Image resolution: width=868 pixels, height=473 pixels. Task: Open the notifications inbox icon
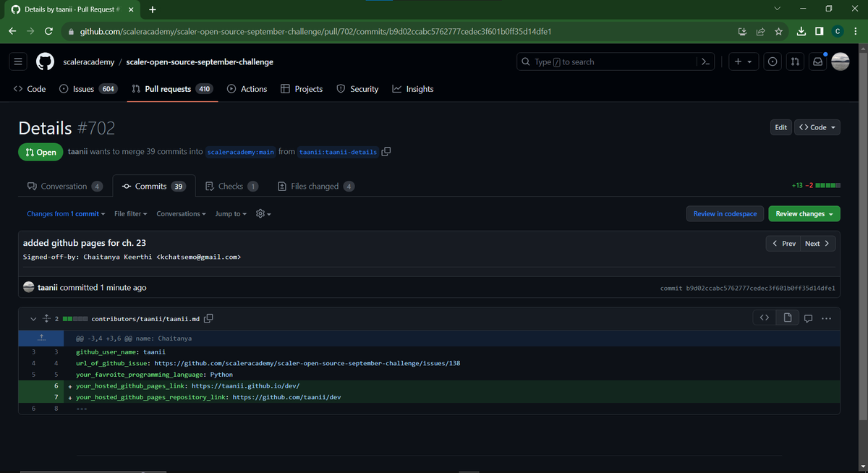pyautogui.click(x=817, y=62)
